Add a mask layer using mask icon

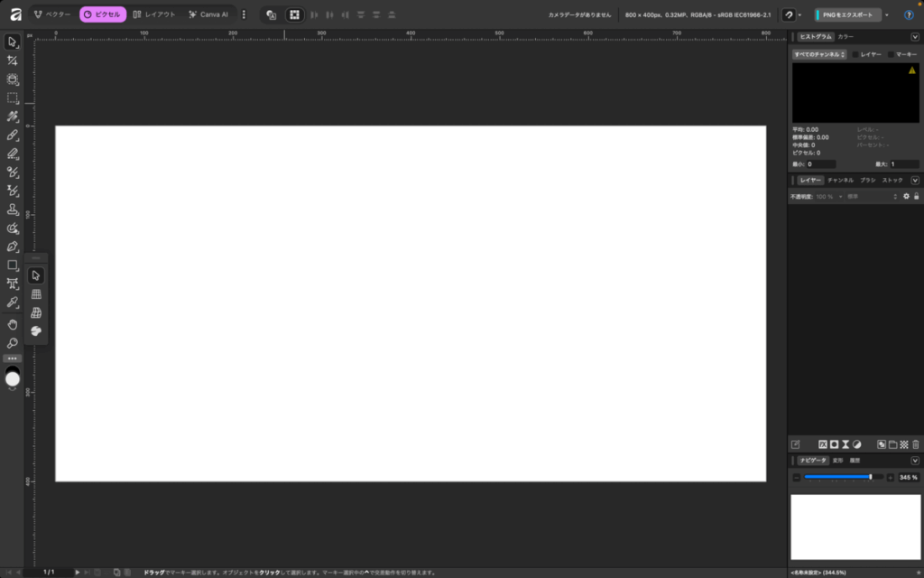click(835, 444)
